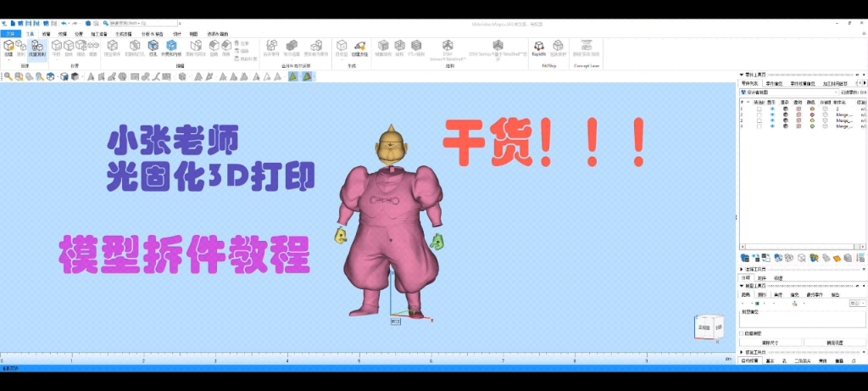Tick the selection checkbox for part row 4
This screenshot has width=868, height=391.
[759, 126]
